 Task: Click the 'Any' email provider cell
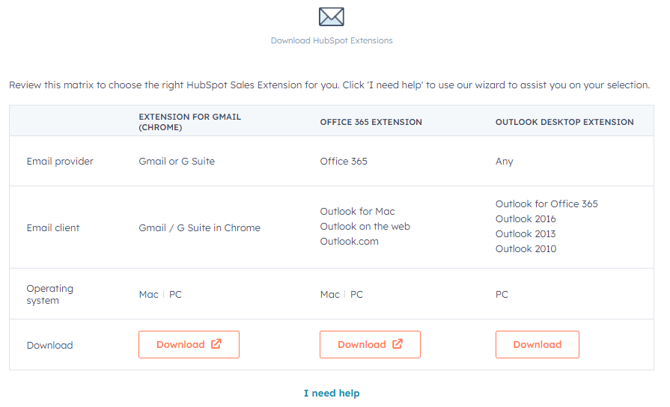(504, 161)
